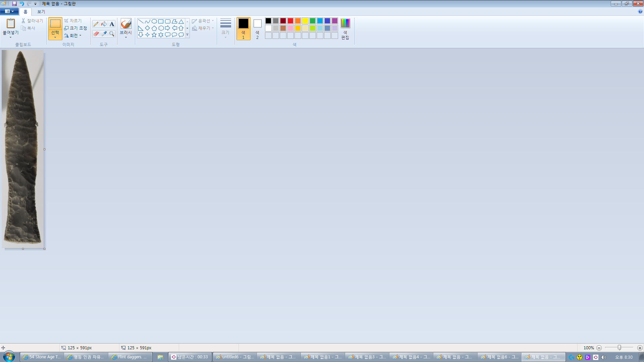Open the Paint file menu button
Image resolution: width=644 pixels, height=362 pixels.
pyautogui.click(x=9, y=11)
